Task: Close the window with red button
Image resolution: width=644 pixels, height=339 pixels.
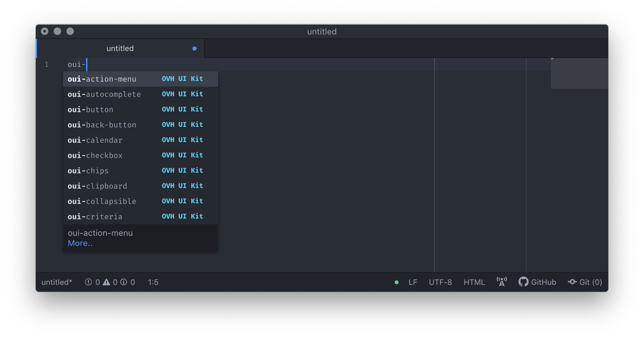Action: 45,31
